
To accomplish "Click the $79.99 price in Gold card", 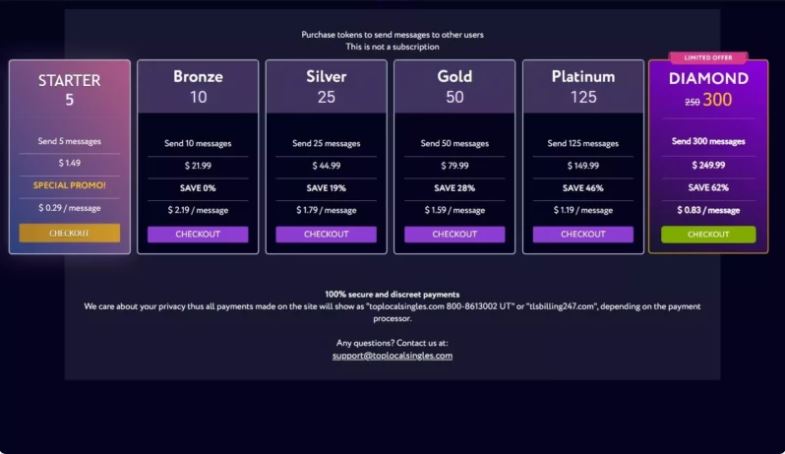I will (x=455, y=166).
